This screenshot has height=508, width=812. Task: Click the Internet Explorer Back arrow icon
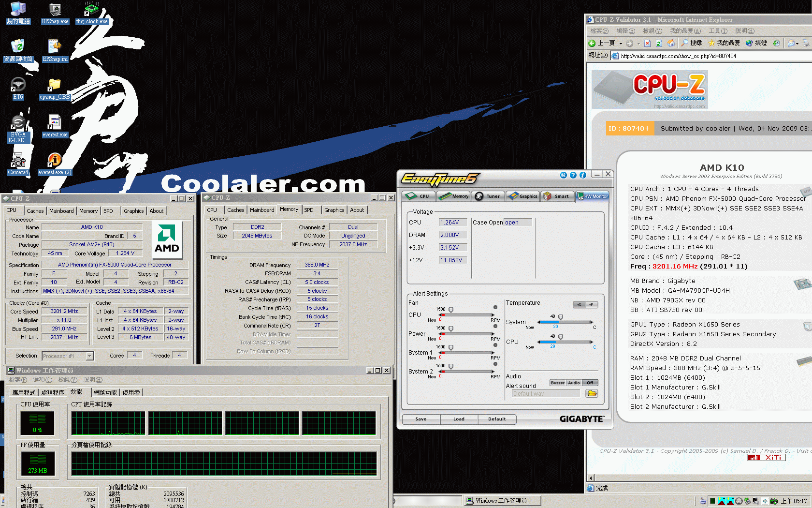tap(592, 43)
